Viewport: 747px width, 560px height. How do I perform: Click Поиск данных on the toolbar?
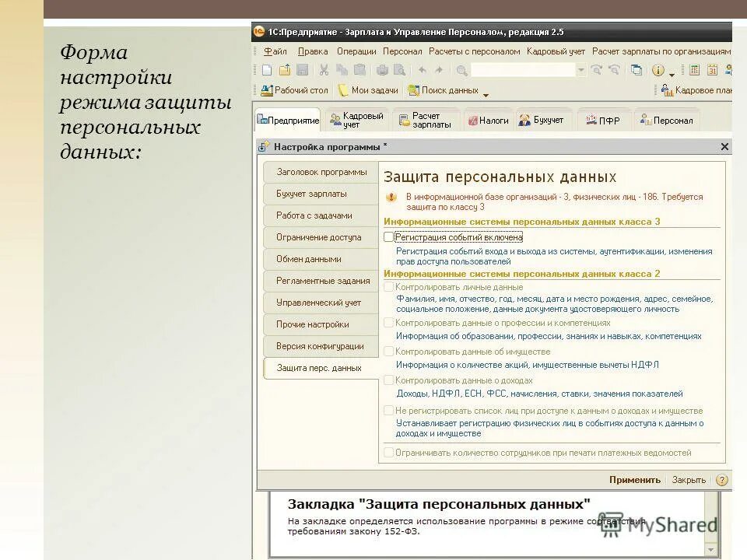point(443,90)
